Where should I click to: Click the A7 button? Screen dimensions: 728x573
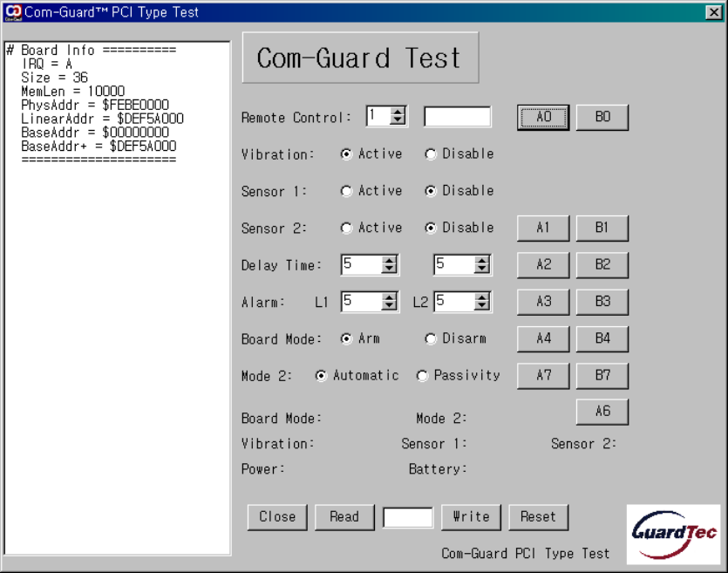point(543,376)
